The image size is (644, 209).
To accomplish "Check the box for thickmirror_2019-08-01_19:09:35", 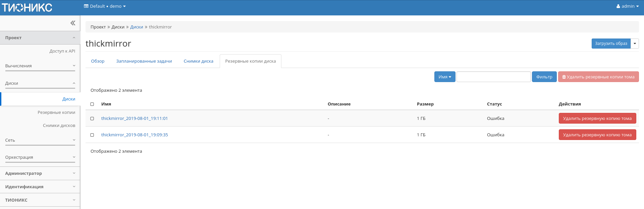I will point(92,135).
